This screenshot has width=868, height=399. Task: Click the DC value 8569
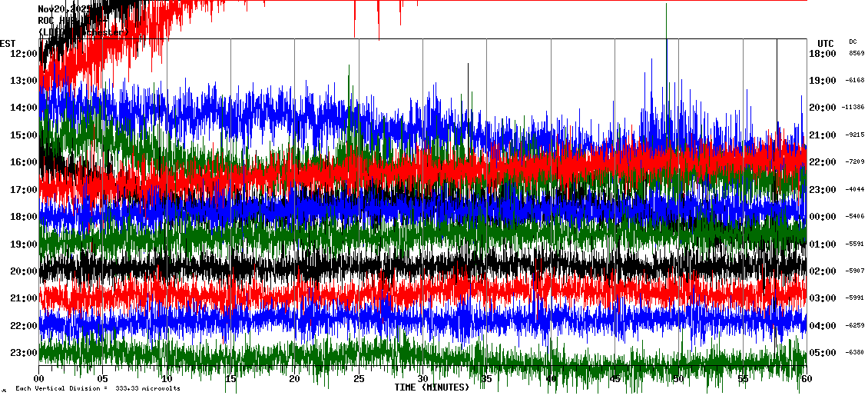856,54
